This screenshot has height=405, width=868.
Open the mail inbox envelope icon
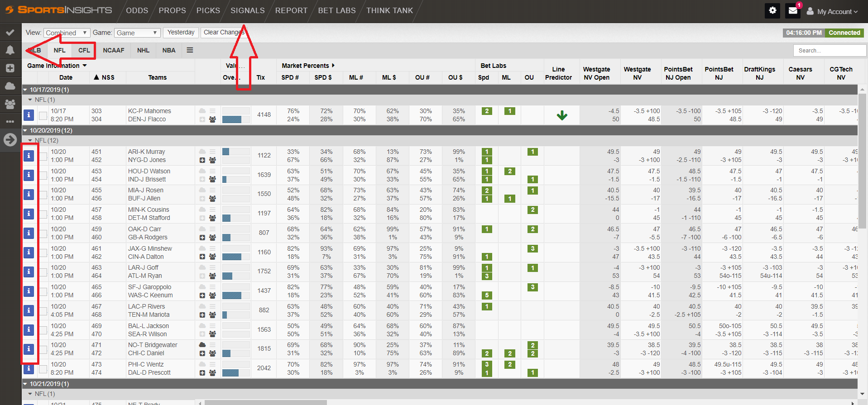click(x=793, y=11)
